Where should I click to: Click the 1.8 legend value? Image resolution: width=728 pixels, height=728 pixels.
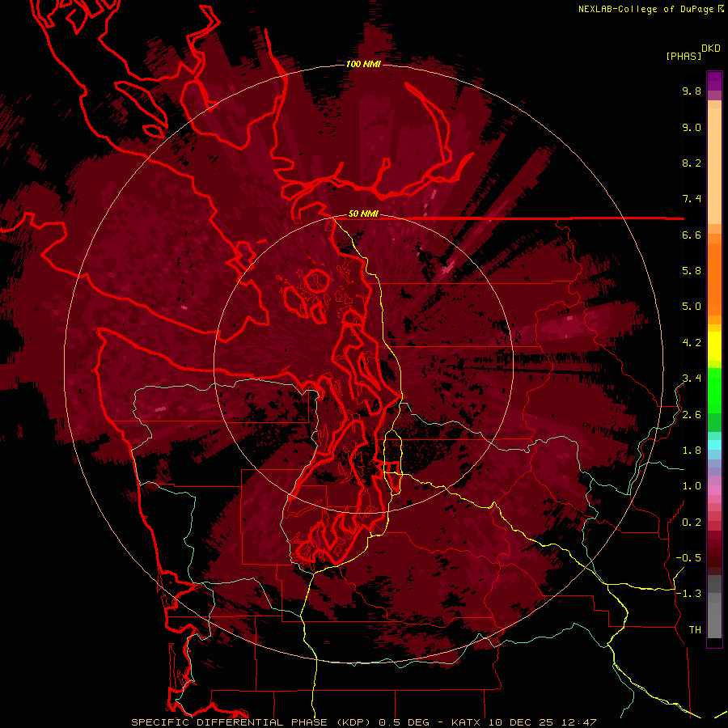tap(692, 451)
